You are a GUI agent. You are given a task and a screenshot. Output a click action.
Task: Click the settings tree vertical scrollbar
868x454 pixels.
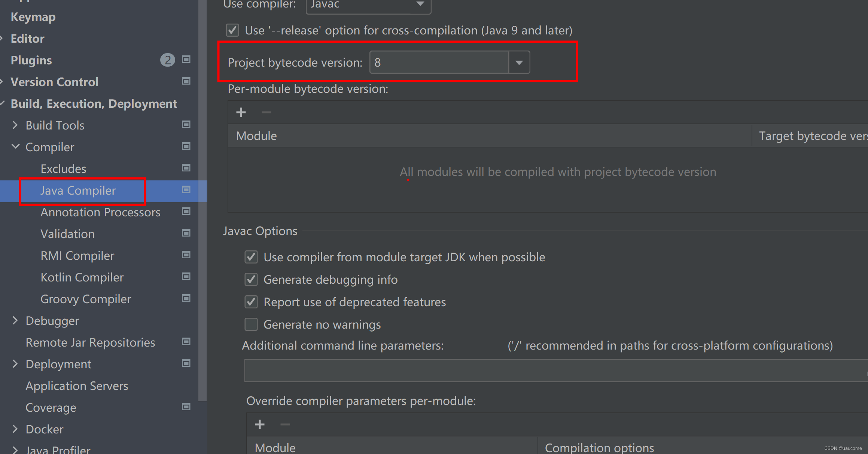click(202, 200)
